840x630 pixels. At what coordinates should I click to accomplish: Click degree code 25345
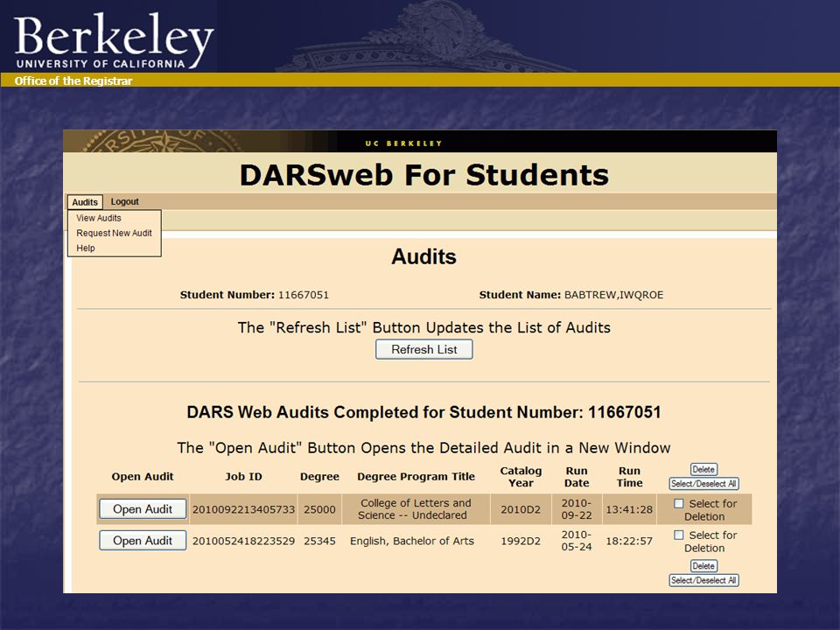click(x=320, y=541)
